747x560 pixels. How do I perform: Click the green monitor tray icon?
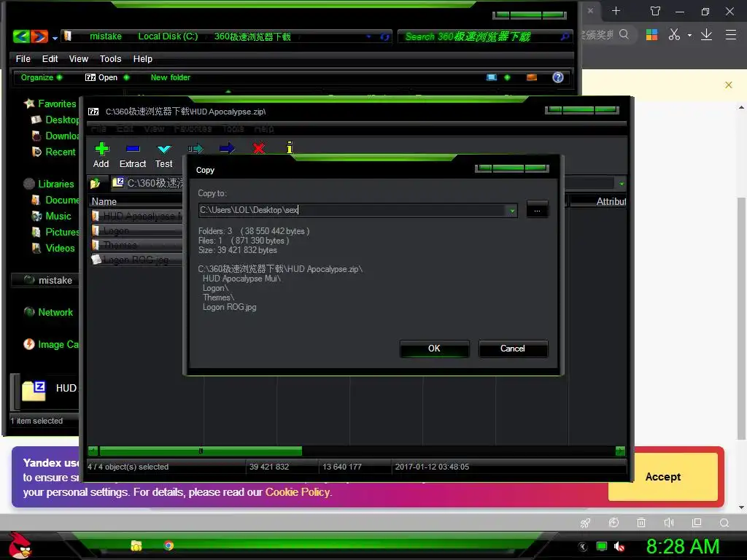point(602,547)
